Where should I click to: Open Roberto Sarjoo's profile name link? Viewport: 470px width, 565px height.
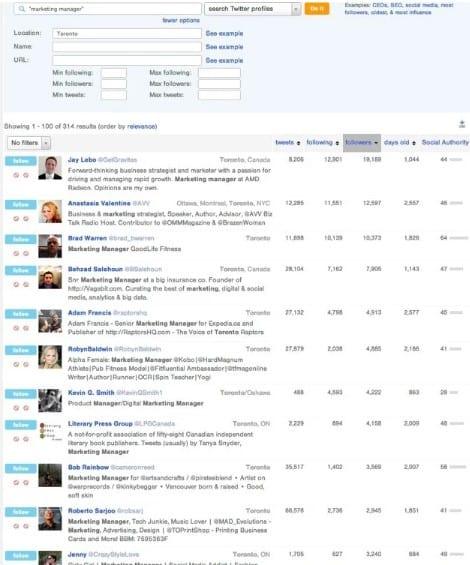(x=92, y=511)
